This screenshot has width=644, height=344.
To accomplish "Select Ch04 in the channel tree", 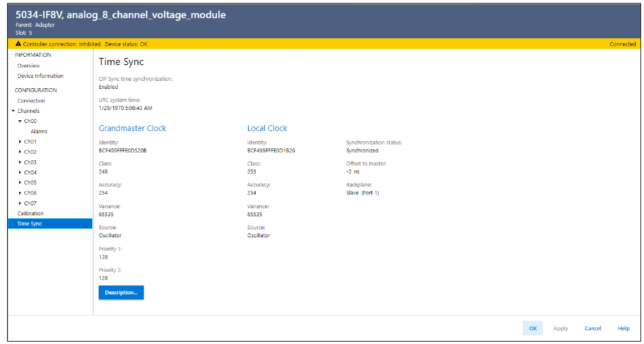I will point(30,172).
